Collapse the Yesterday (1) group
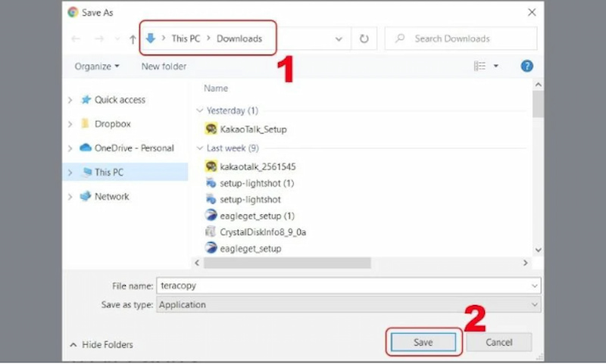The height and width of the screenshot is (364, 606). [200, 110]
